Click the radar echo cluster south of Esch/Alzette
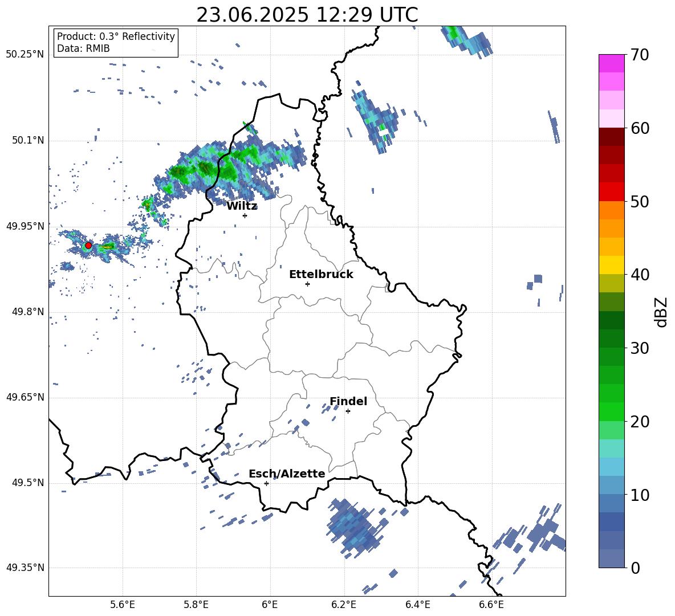Viewport: 675px width, 616px height. click(356, 528)
